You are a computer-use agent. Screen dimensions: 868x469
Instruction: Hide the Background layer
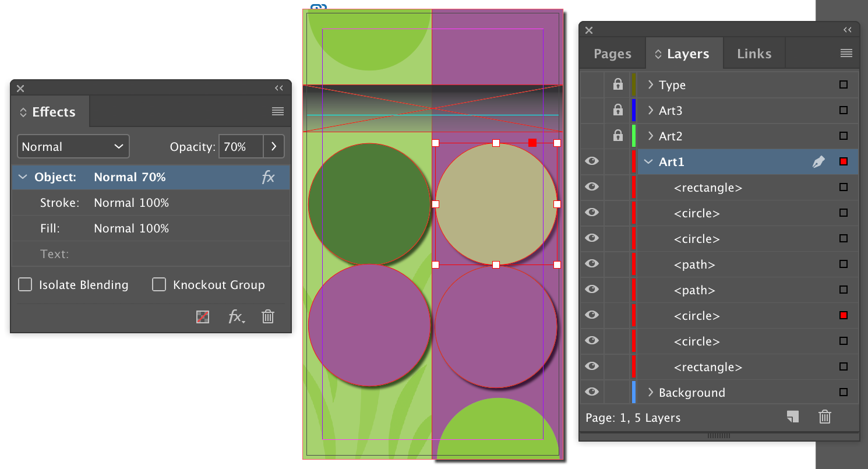[592, 392]
